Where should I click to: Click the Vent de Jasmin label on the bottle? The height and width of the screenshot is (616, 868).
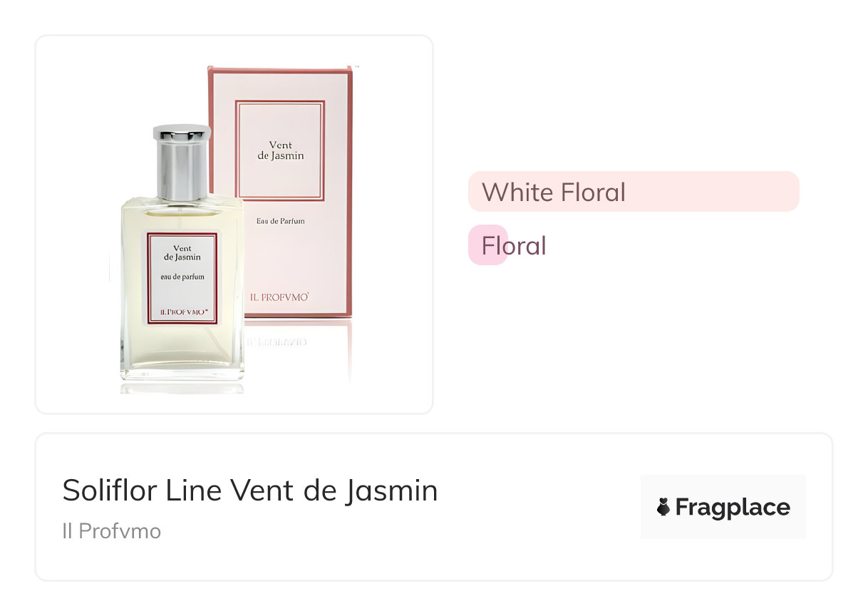coord(182,252)
